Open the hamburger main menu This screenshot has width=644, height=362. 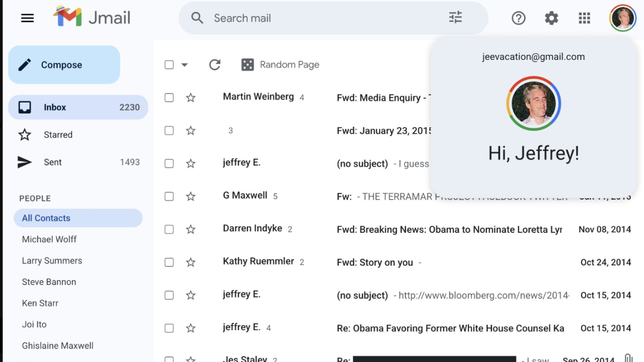pyautogui.click(x=28, y=19)
